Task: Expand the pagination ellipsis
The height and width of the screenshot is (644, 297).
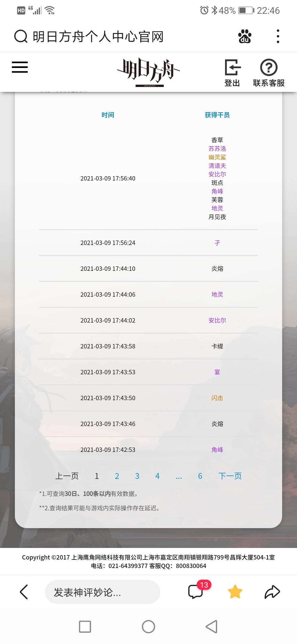Action: tap(179, 477)
